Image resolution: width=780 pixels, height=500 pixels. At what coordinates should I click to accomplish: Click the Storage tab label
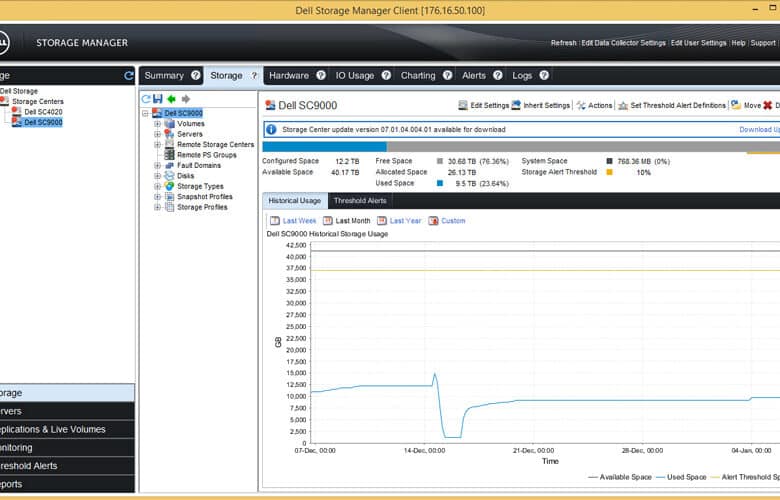[x=226, y=76]
